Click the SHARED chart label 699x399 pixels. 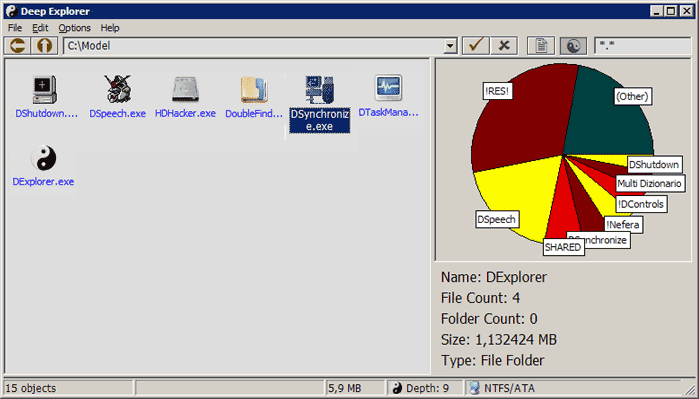pyautogui.click(x=563, y=247)
